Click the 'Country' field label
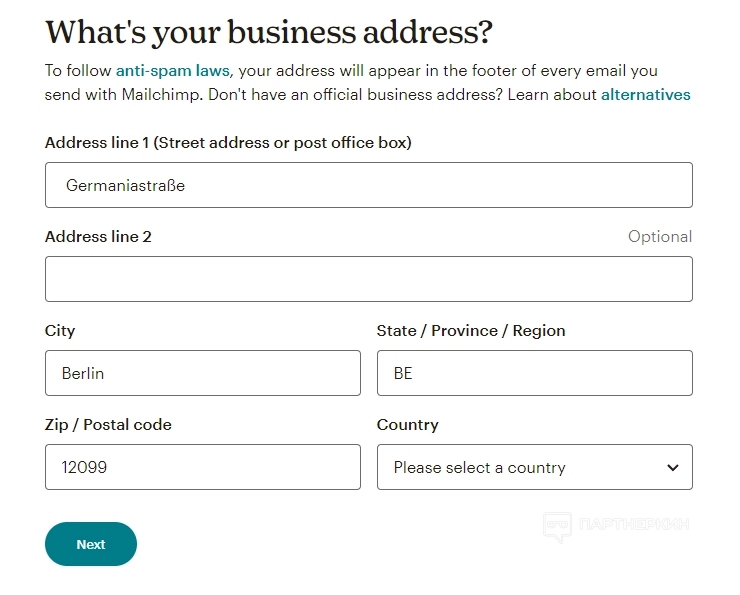The image size is (740, 595). 407,425
